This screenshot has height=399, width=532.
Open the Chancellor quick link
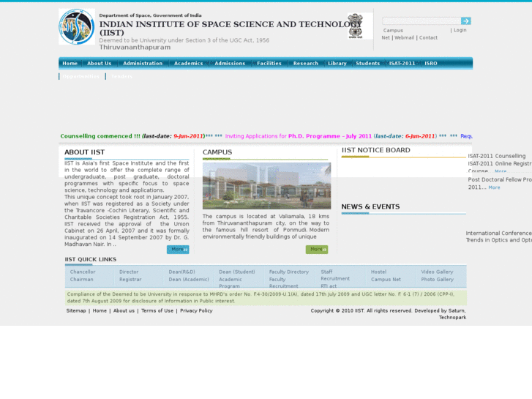pyautogui.click(x=83, y=272)
